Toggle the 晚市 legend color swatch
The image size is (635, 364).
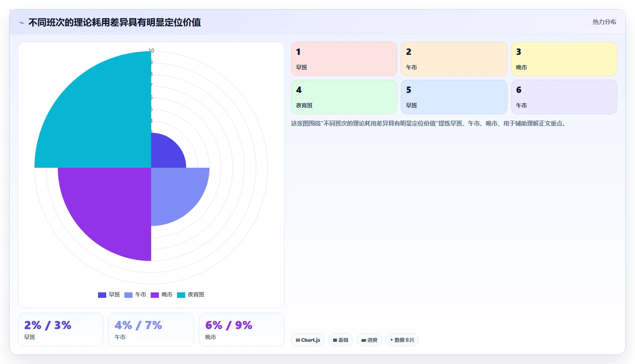155,295
